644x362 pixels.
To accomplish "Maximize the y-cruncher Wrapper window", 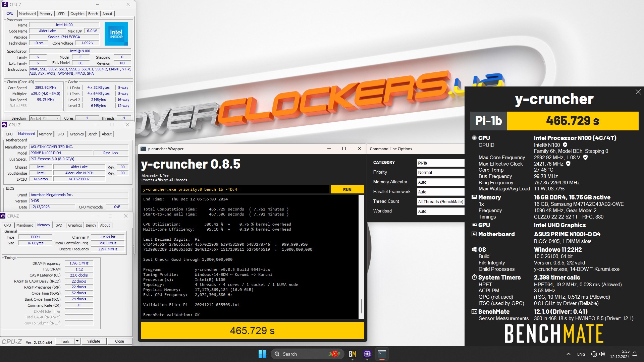I will click(x=344, y=148).
